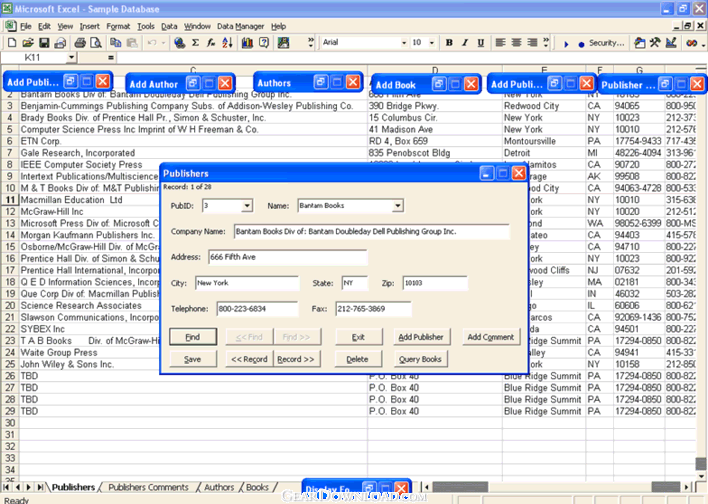Screen dimensions: 708x504
Task: Select the cell with Montoursville
Action: coord(544,141)
